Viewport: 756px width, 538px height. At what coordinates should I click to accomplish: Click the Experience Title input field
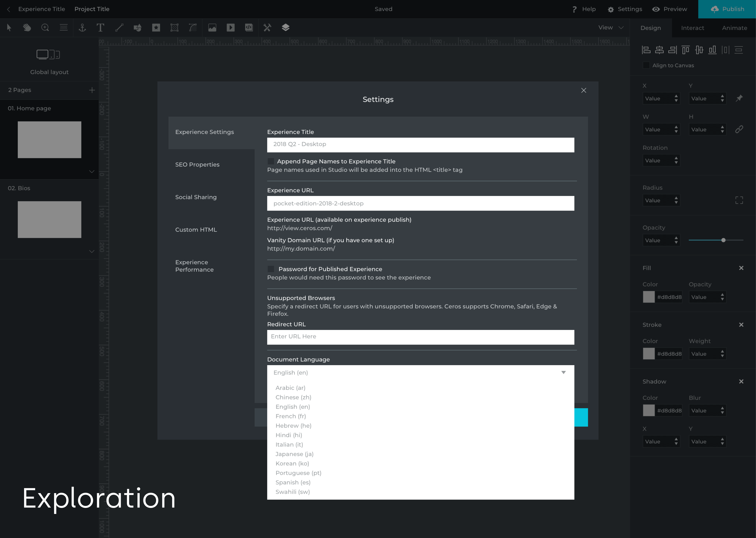421,145
